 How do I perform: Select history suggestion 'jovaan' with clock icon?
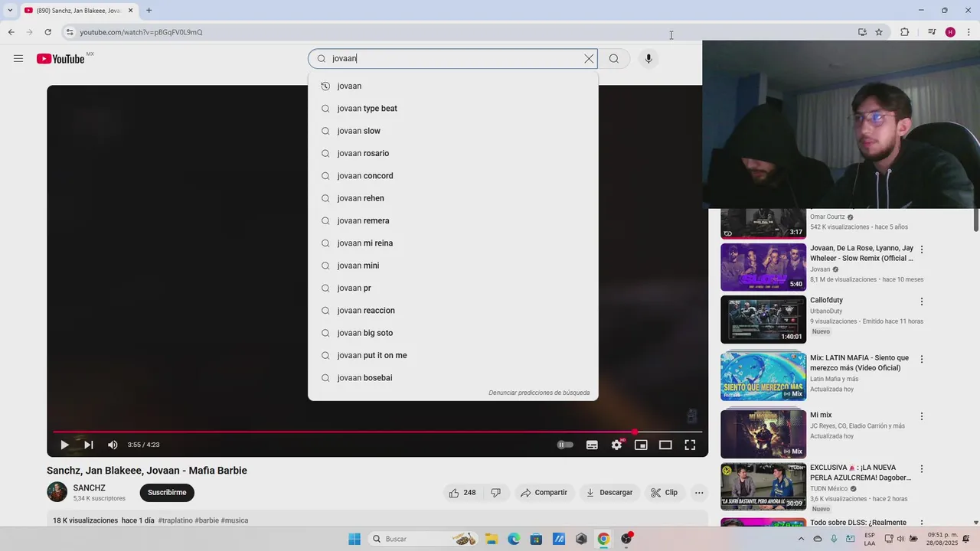453,86
